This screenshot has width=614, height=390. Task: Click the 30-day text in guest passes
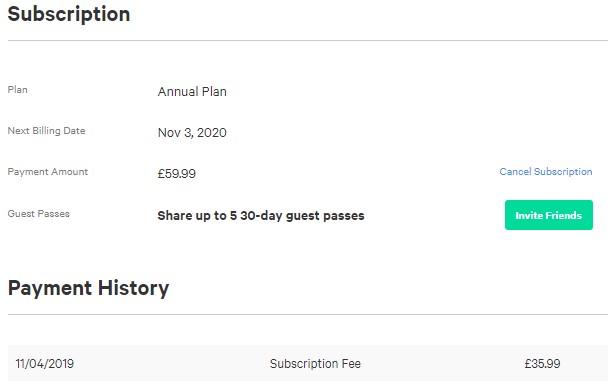point(261,216)
